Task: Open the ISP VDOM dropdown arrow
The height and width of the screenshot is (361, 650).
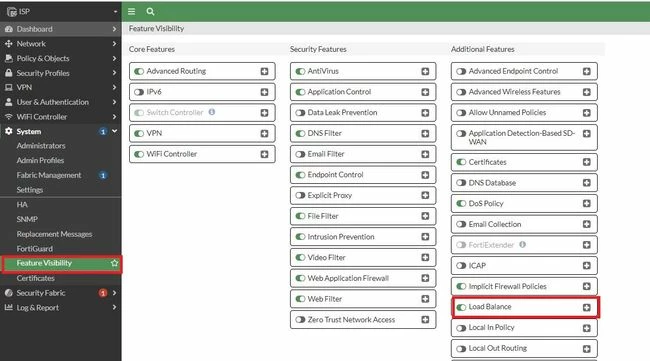Action: coord(115,12)
